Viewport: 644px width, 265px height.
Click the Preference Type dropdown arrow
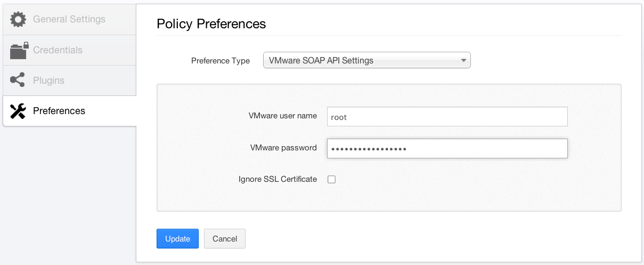[463, 60]
